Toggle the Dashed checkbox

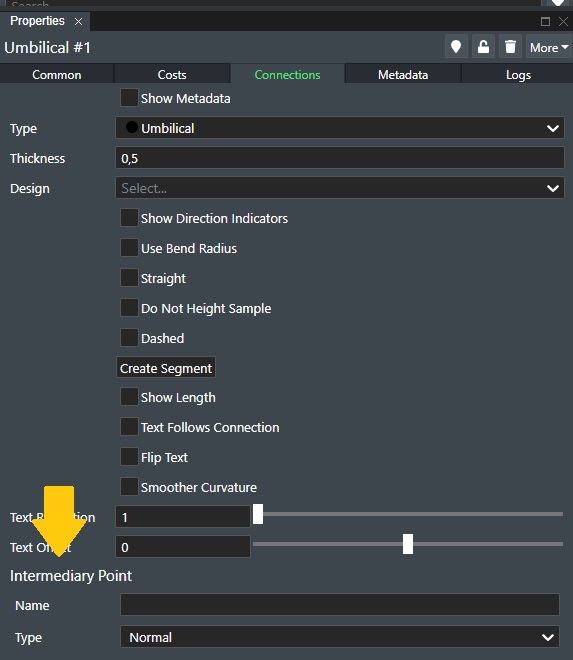tap(129, 338)
